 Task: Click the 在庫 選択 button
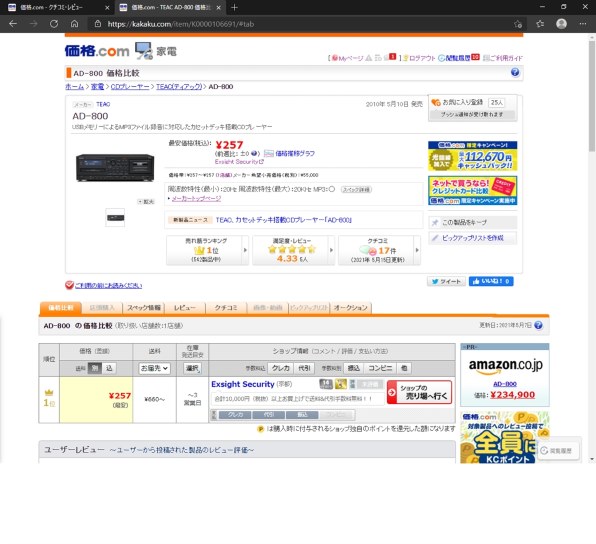pos(193,368)
